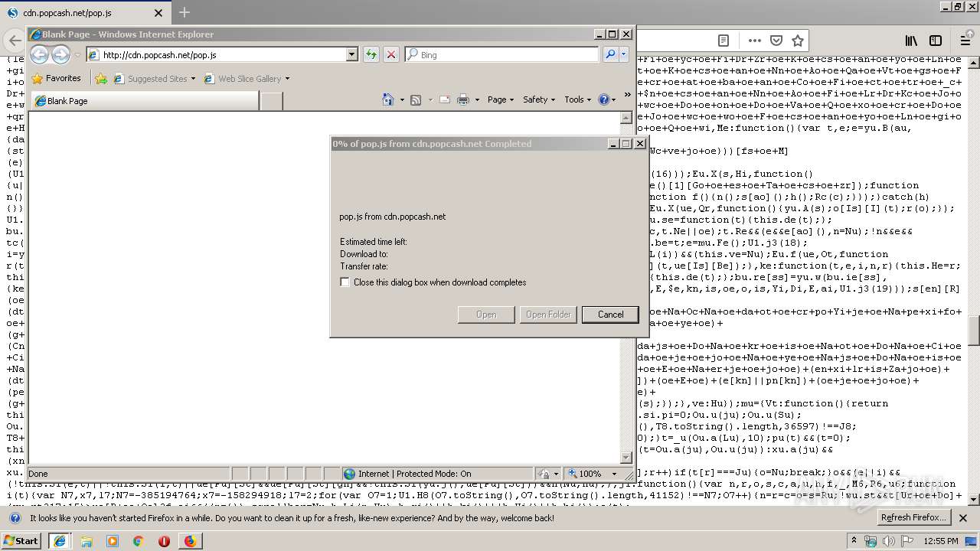The height and width of the screenshot is (551, 980).
Task: Open Web Slice Gallery dropdown
Action: tap(247, 78)
